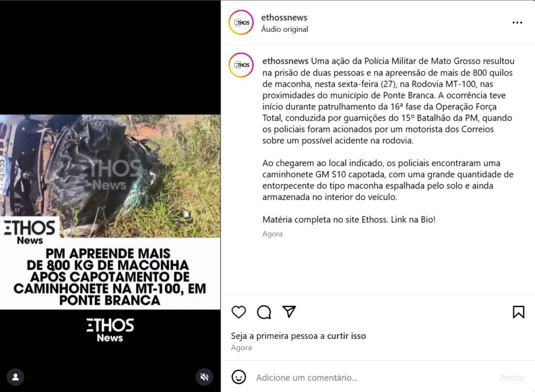Open comments via speech bubble icon
535x392 pixels.
[x=264, y=312]
